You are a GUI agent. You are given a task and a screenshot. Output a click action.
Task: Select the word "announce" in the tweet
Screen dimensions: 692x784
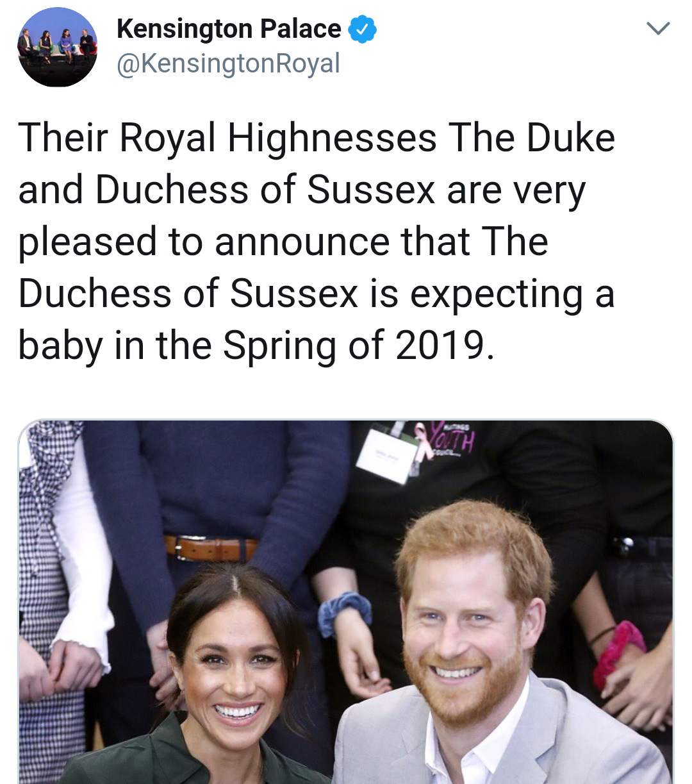pyautogui.click(x=302, y=242)
